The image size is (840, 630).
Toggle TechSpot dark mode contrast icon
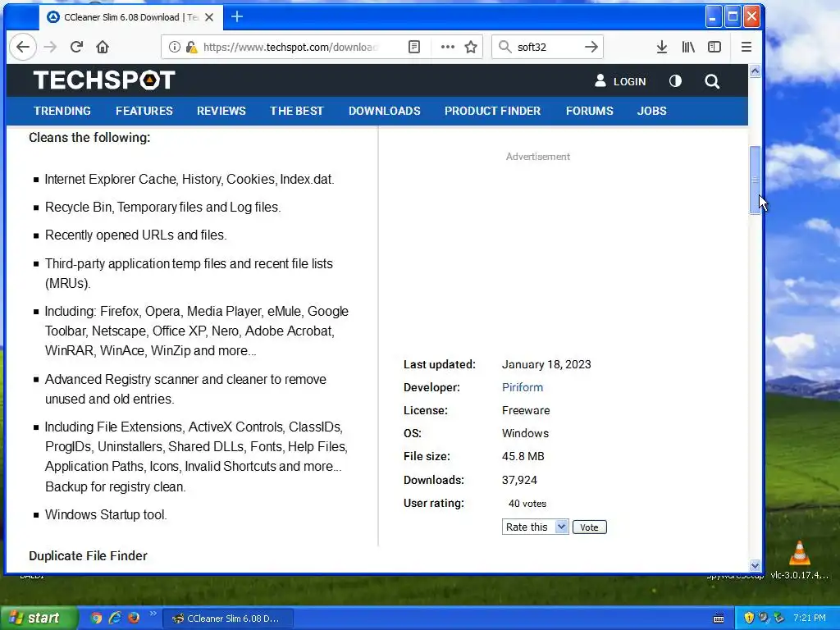[x=676, y=81]
